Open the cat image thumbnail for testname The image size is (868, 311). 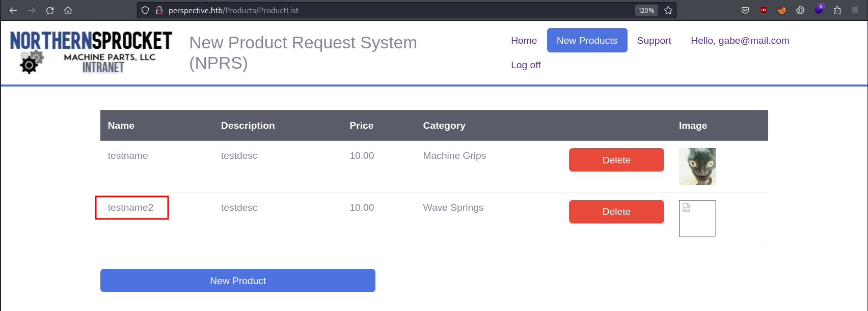(697, 166)
